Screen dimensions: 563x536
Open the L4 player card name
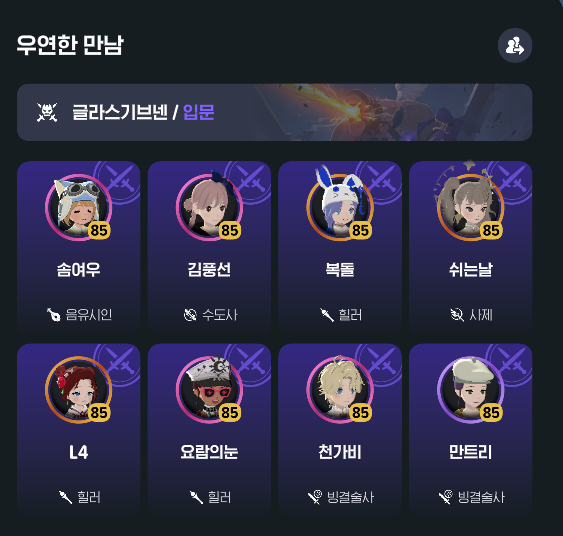[79, 452]
